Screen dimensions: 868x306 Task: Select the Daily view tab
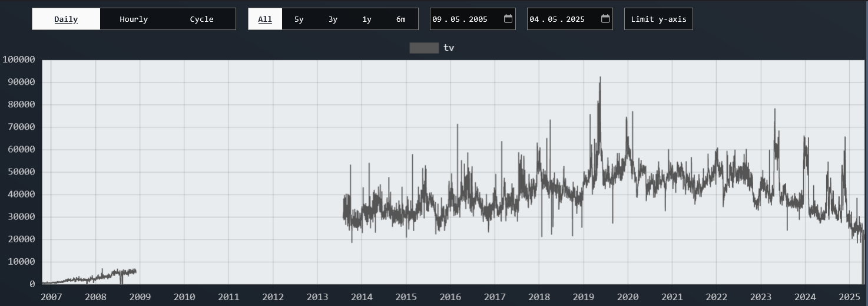coord(66,19)
